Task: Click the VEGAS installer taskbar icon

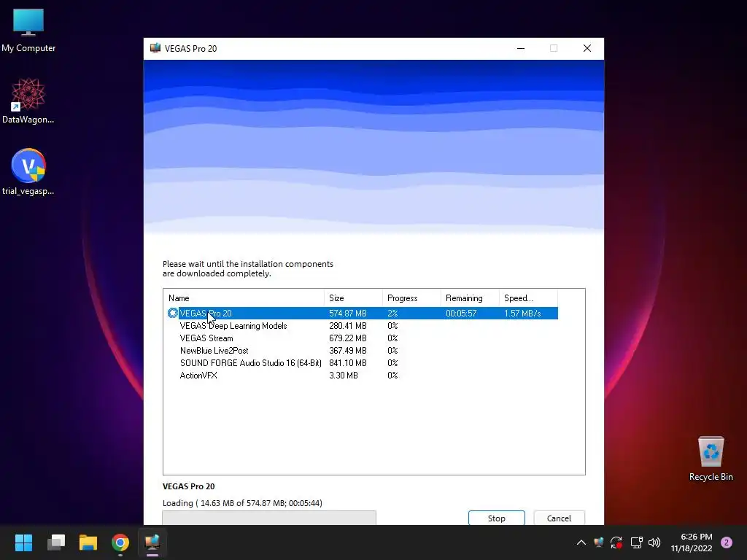Action: click(152, 542)
